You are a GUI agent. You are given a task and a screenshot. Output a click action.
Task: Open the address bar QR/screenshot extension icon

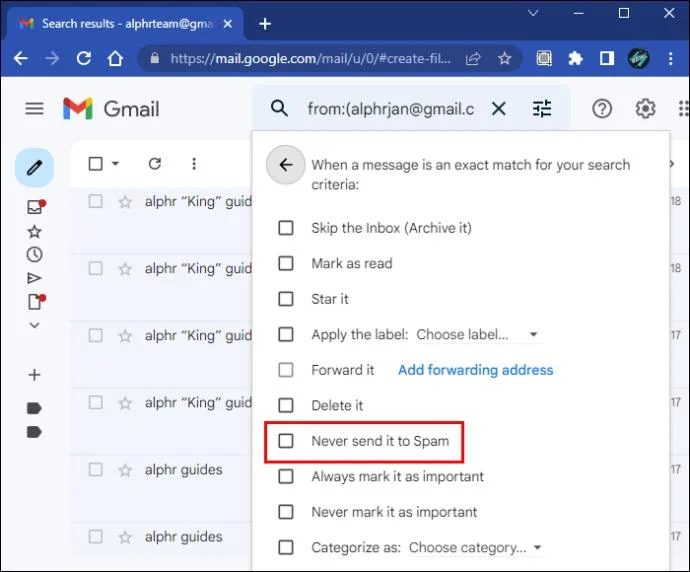click(544, 58)
